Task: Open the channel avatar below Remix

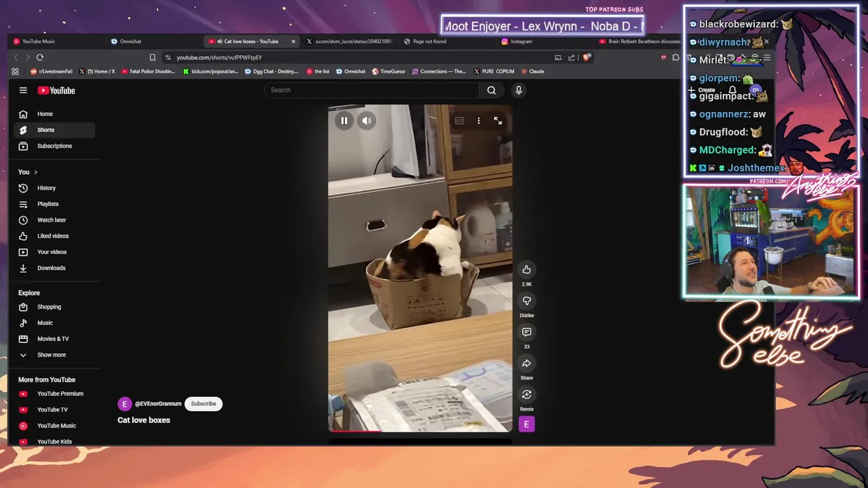Action: point(526,424)
